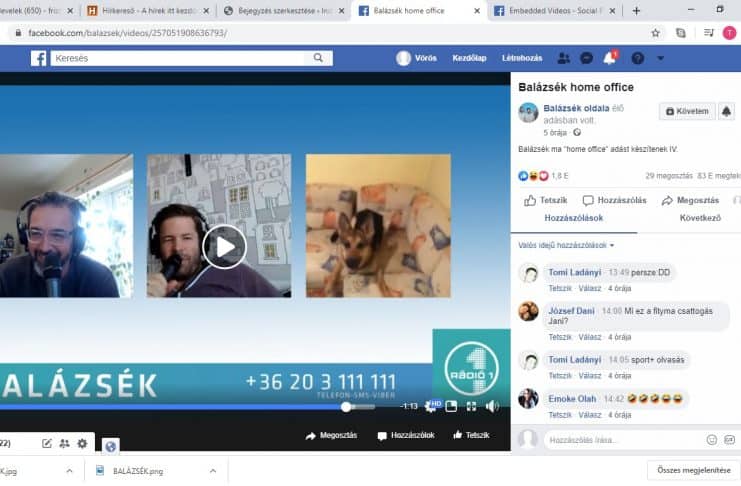741x486 pixels.
Task: Jump to 14:05 timestamp in sport+ olvasás comment
Action: [x=619, y=360]
